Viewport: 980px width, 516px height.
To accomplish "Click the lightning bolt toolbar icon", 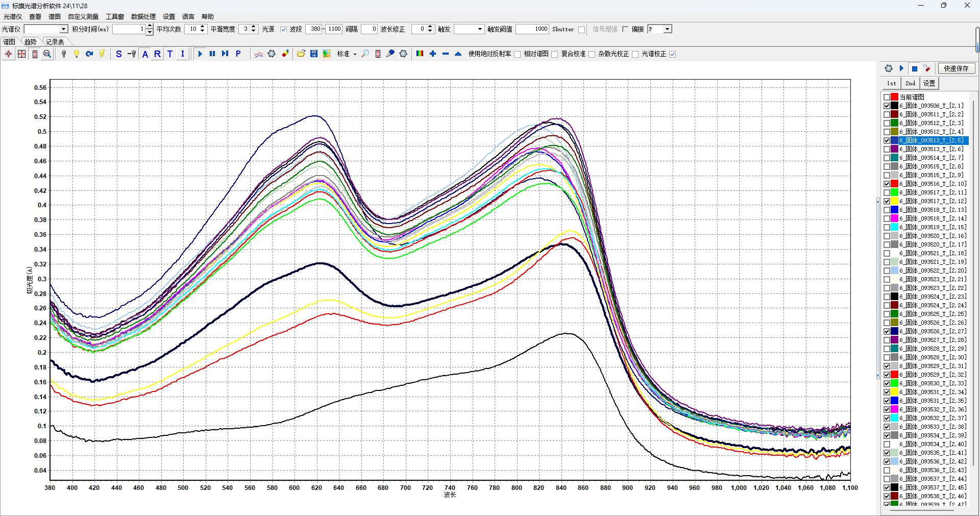I will pyautogui.click(x=102, y=54).
